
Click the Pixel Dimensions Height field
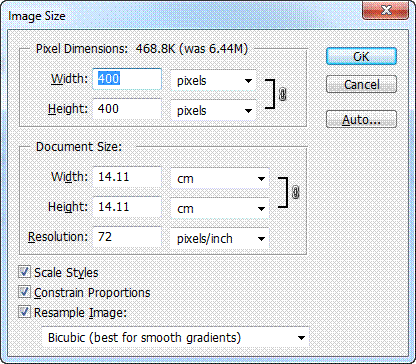point(127,109)
